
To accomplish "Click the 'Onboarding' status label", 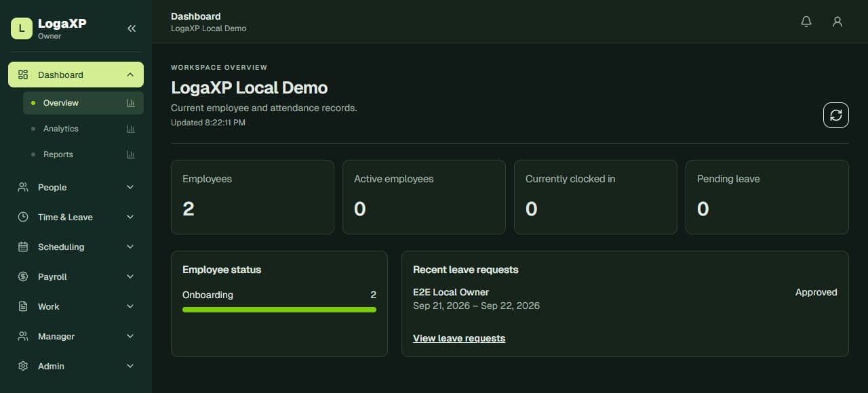I will click(x=208, y=295).
